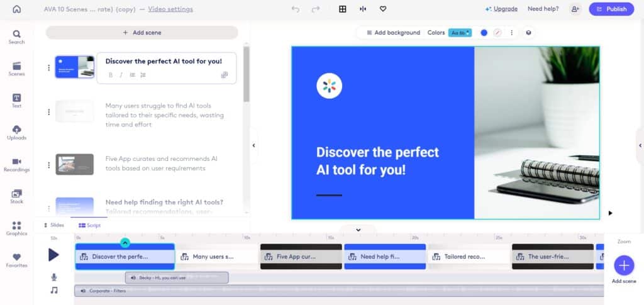Play scene preview arrow beside canvas
Image resolution: width=644 pixels, height=305 pixels.
click(x=610, y=213)
